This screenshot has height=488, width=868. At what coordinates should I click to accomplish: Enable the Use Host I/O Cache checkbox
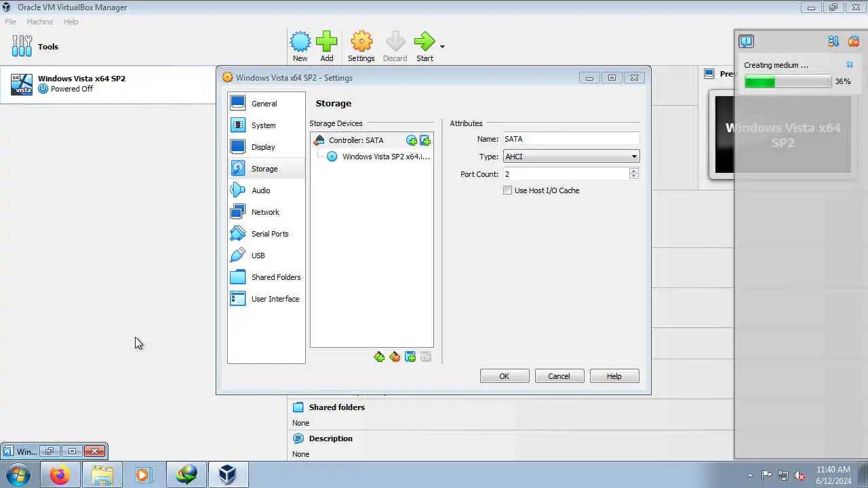507,190
